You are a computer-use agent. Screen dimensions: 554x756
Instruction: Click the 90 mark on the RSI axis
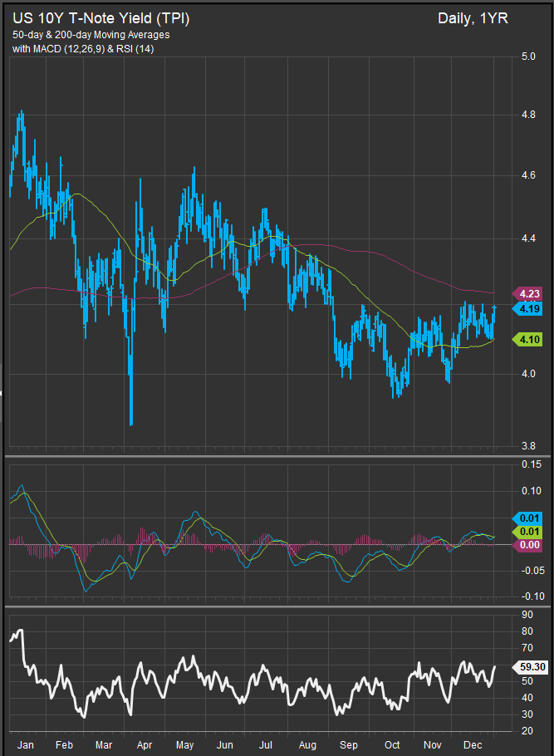point(526,615)
